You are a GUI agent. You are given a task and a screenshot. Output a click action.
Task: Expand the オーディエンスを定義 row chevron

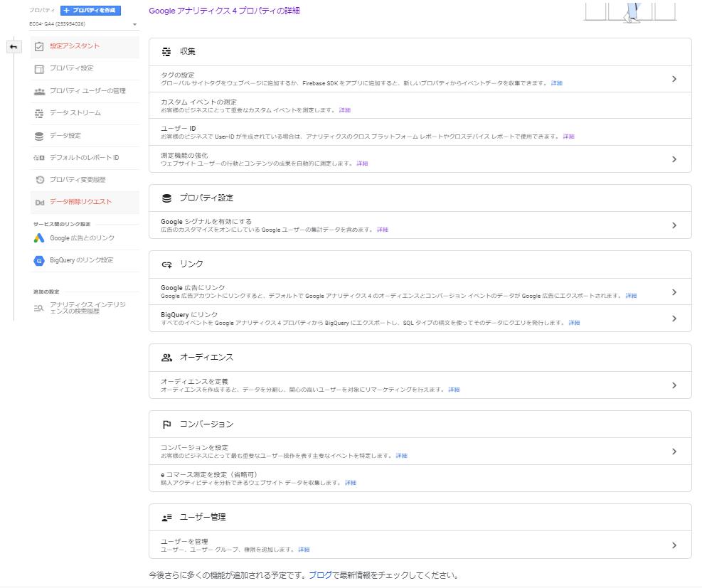pyautogui.click(x=674, y=385)
